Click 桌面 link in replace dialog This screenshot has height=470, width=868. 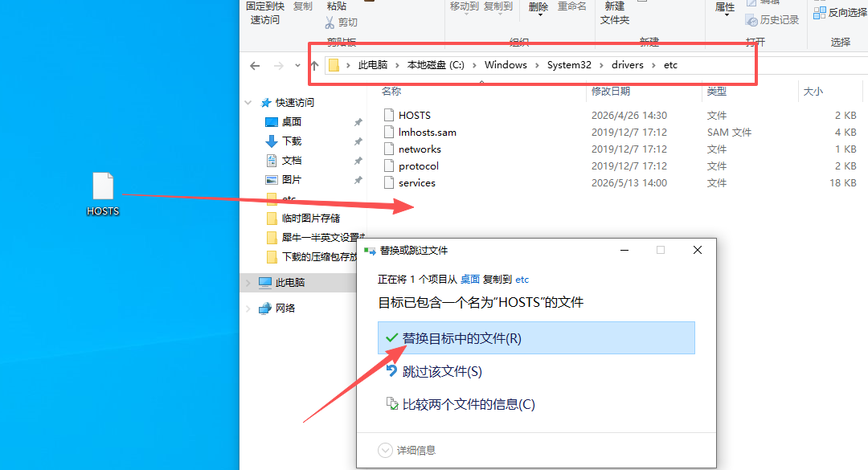pos(470,280)
